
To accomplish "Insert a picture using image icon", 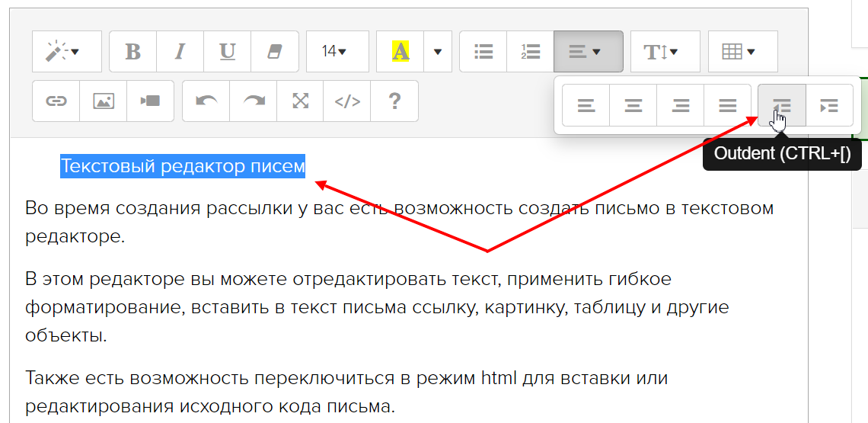I will click(103, 101).
